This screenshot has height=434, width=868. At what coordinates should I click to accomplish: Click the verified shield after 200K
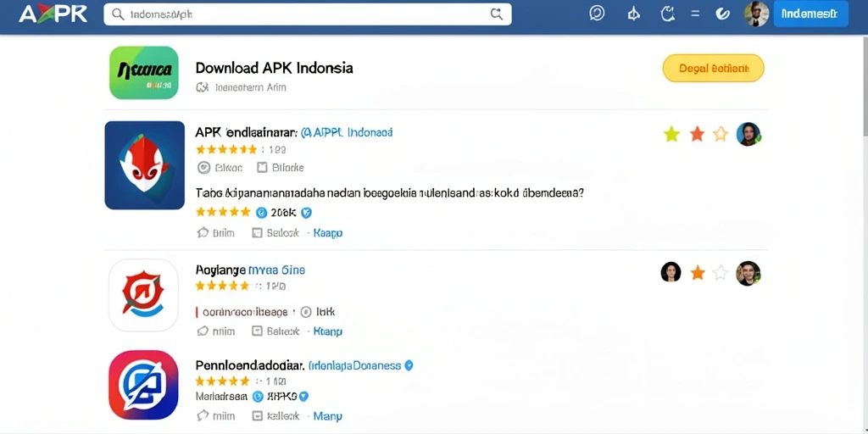point(306,212)
